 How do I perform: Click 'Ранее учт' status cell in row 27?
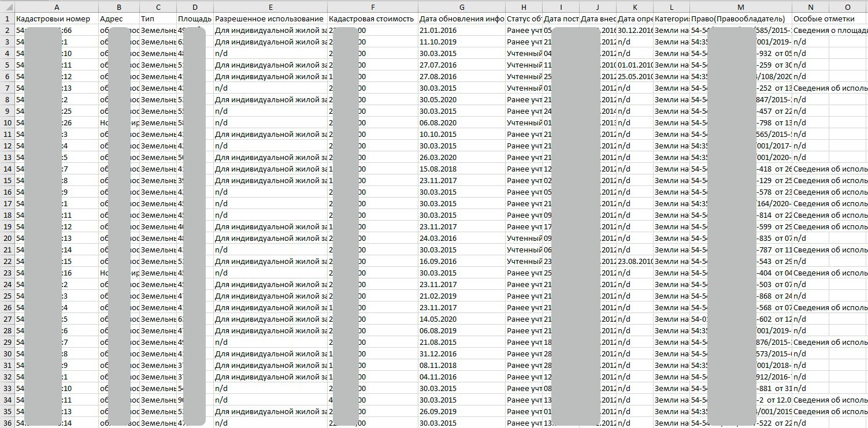[524, 319]
